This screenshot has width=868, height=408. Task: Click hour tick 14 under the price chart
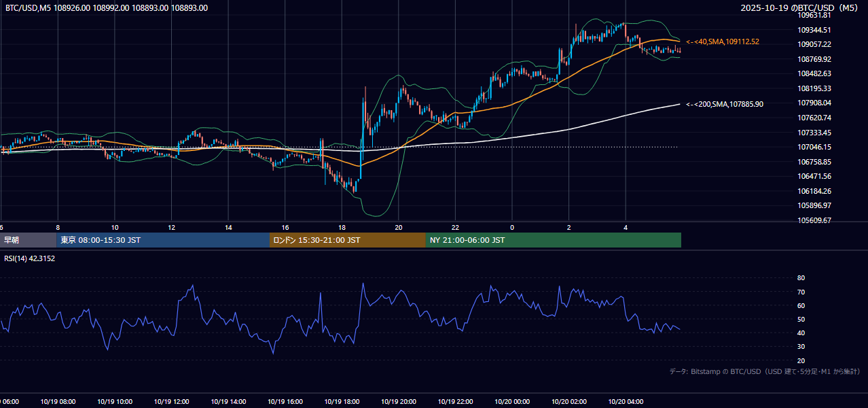(x=229, y=227)
